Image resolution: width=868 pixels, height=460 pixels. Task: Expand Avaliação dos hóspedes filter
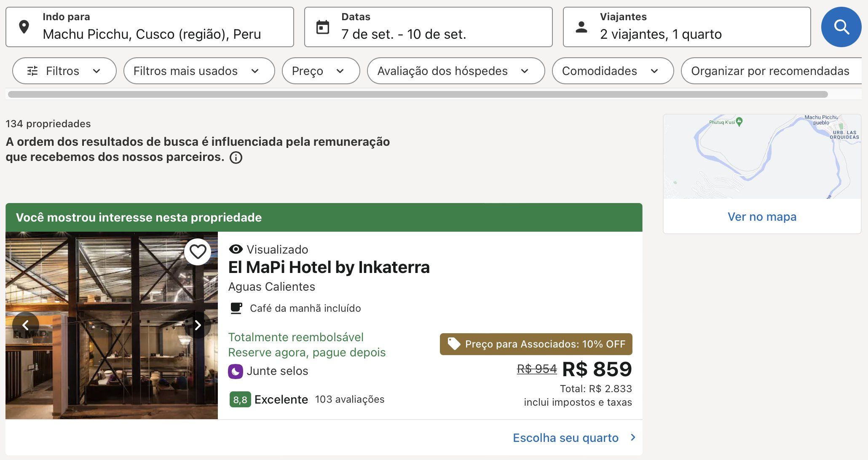pos(456,71)
